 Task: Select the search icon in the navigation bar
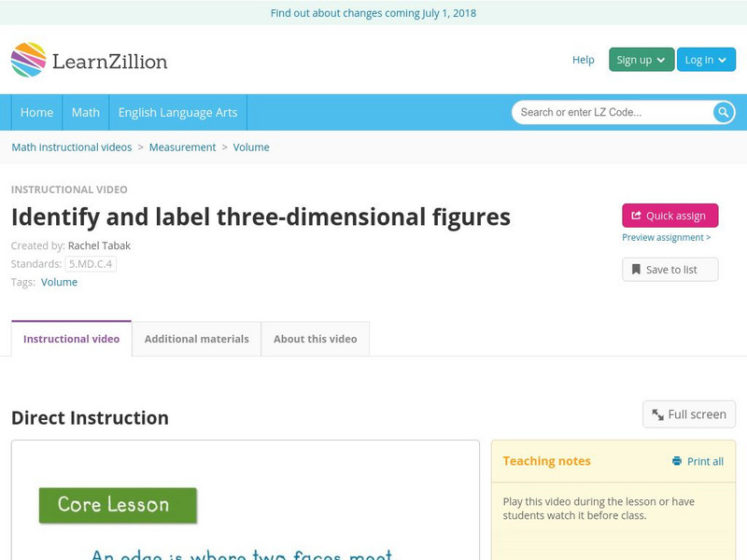(x=722, y=112)
